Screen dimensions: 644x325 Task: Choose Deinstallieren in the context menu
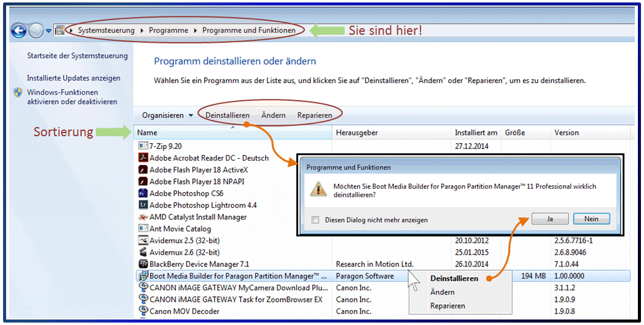click(454, 279)
